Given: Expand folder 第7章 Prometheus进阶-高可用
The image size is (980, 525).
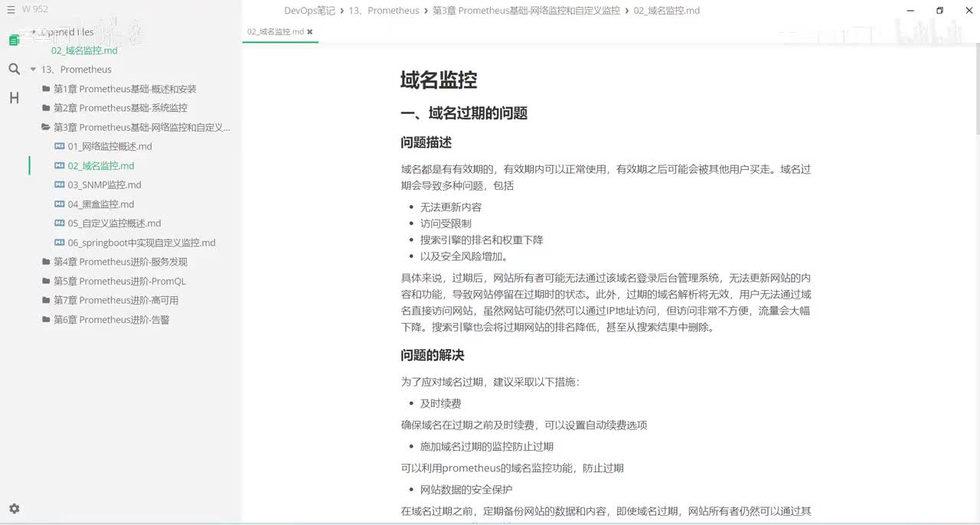Looking at the screenshot, I should point(116,300).
